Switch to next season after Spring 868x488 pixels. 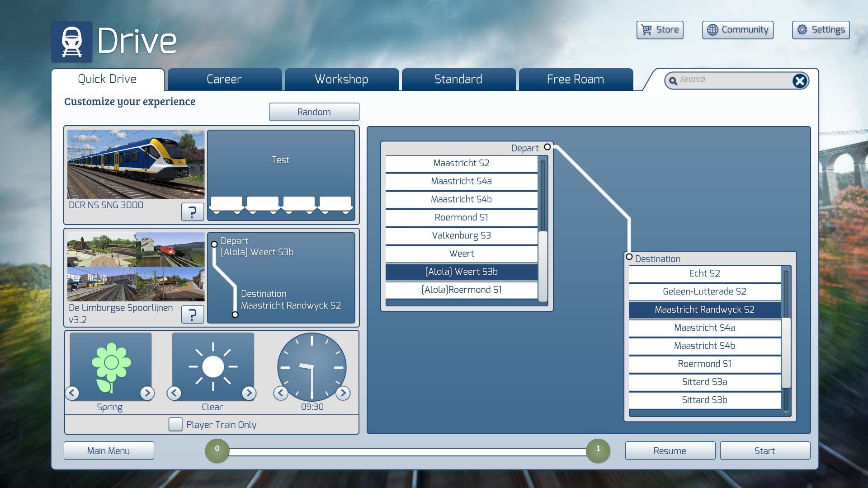click(x=147, y=393)
